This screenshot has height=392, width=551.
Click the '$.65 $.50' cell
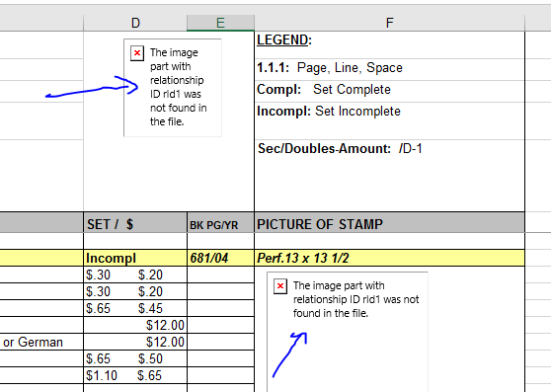135,358
